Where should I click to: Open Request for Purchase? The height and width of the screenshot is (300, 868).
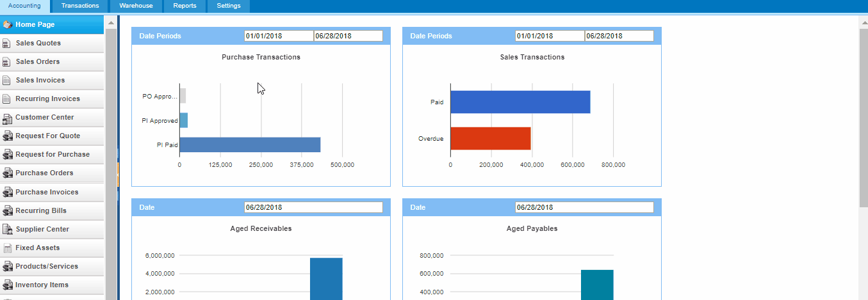coord(52,154)
